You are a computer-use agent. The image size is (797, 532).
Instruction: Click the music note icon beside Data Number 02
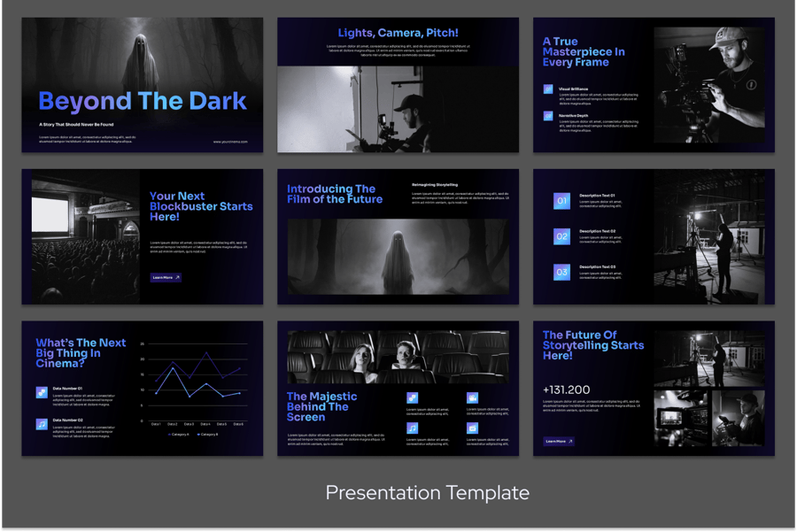tap(42, 424)
